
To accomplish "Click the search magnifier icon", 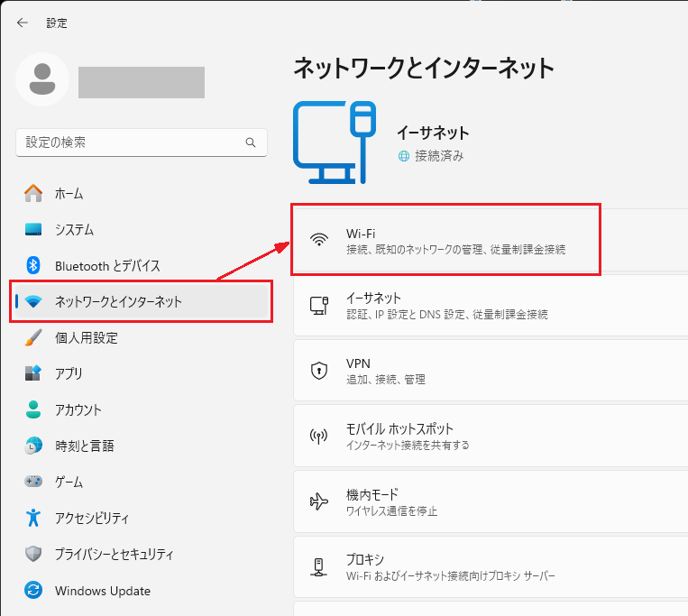I will (x=251, y=143).
